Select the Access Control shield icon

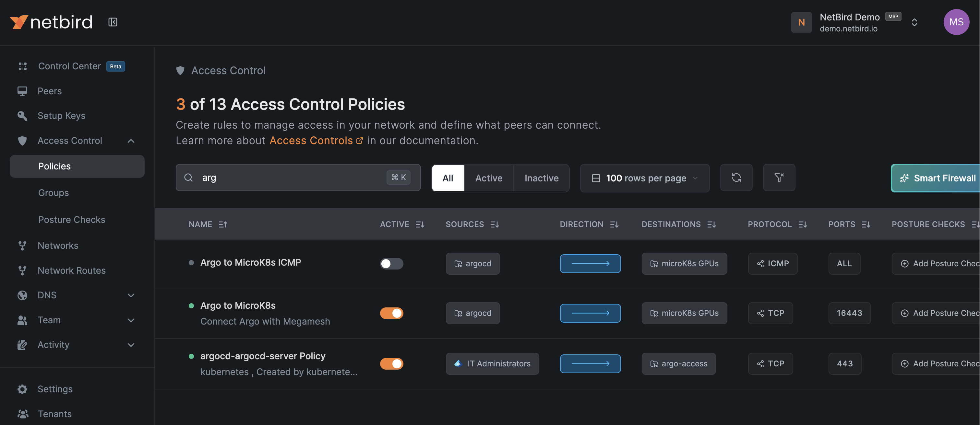pos(22,141)
